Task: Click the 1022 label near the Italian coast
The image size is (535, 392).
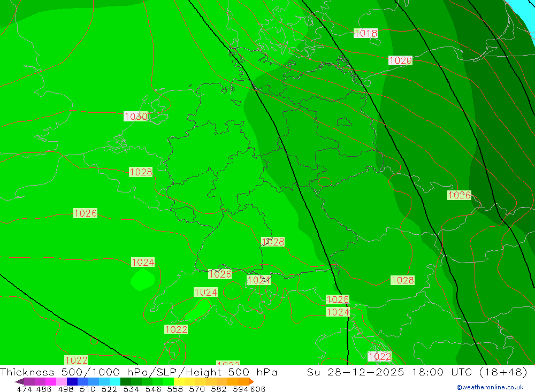Action: tap(379, 357)
